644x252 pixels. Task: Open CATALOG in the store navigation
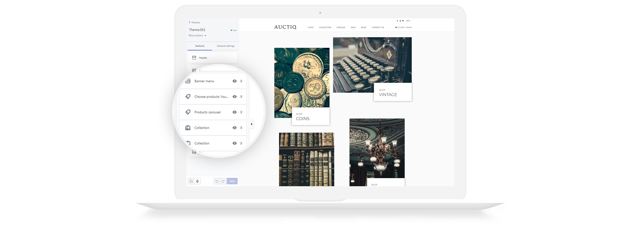click(341, 27)
